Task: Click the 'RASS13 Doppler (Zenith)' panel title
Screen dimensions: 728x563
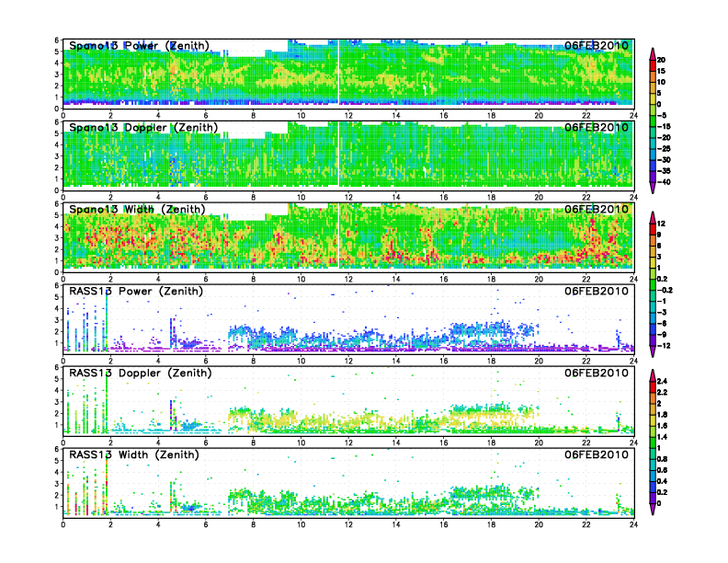Action: click(141, 373)
